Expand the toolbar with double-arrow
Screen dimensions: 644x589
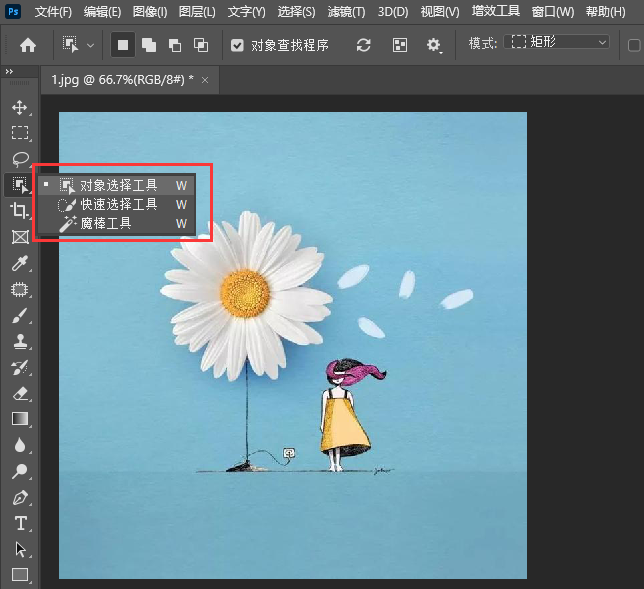pyautogui.click(x=9, y=73)
